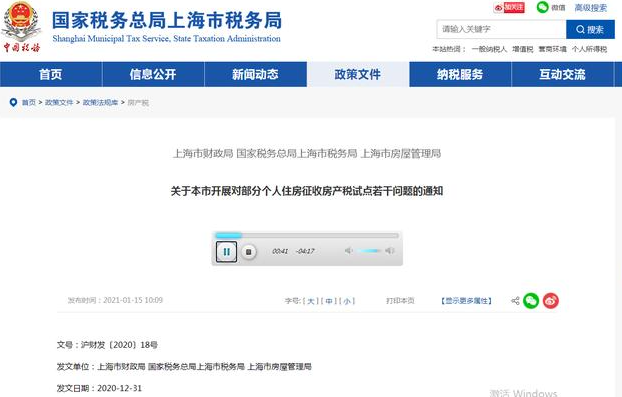Click issue date 2020-12-31
The width and height of the screenshot is (622, 397).
119,388
